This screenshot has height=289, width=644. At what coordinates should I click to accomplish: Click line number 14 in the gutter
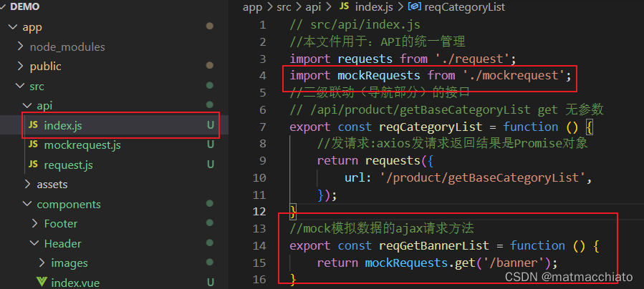coord(259,245)
